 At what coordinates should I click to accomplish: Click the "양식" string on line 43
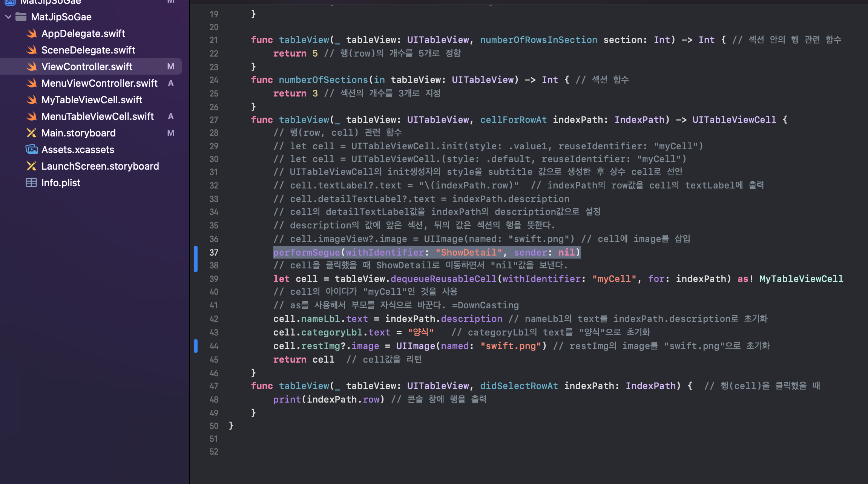click(420, 332)
